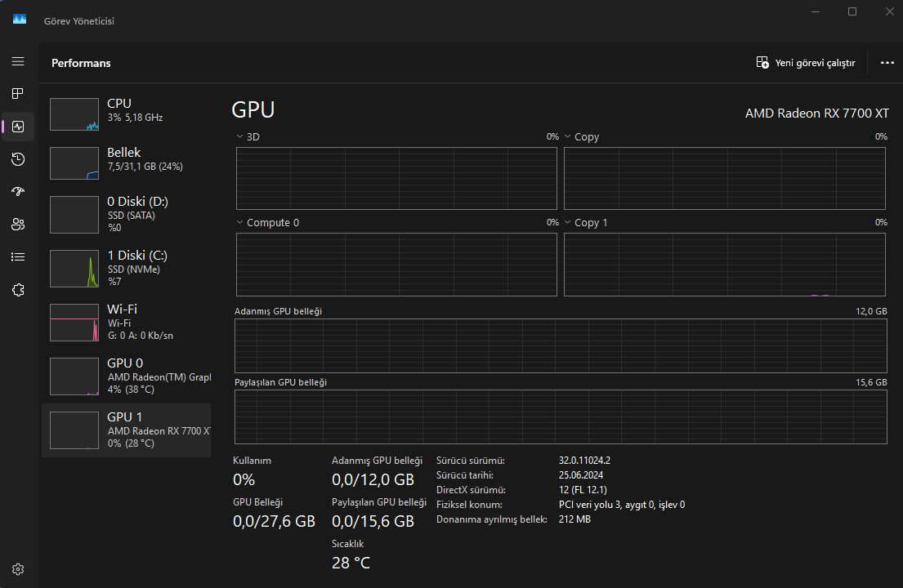This screenshot has height=588, width=903.
Task: Click the AMD Radeon RX 7700 XT title
Action: coord(816,114)
